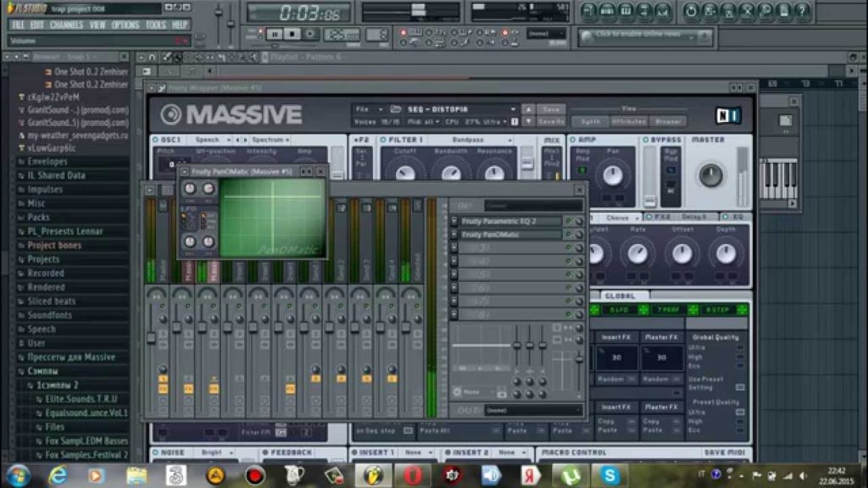Screen dimensions: 868x488
Task: Switch to the Browser view in Massive
Action: point(668,122)
